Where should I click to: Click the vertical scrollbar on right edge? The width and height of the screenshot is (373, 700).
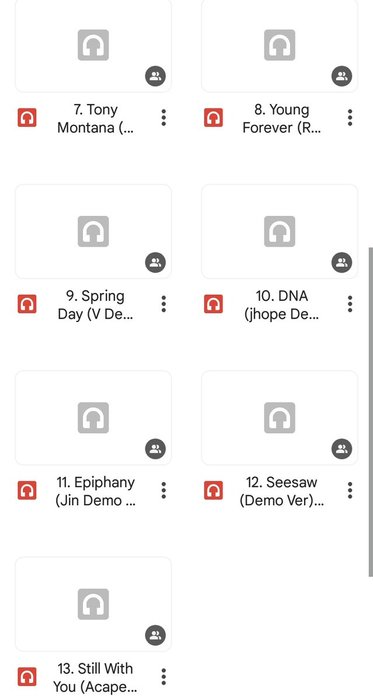(370, 412)
